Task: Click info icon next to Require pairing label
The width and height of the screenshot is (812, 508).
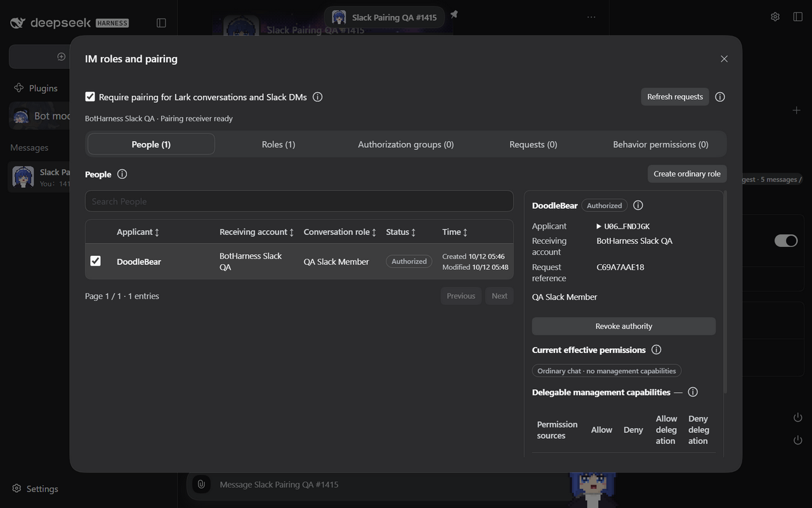Action: (318, 97)
